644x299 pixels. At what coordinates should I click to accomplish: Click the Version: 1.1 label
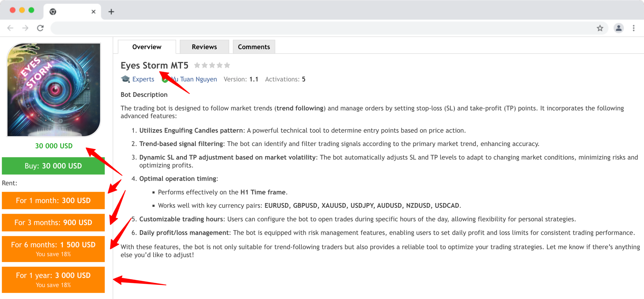241,79
